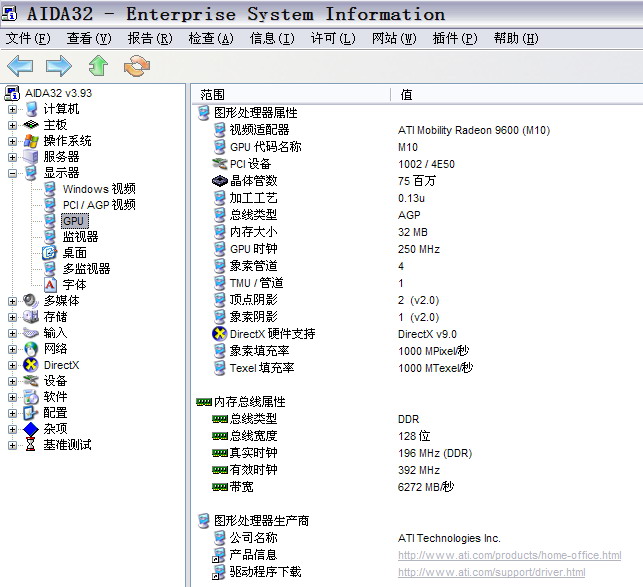Open the ATI home-office product link
Screen dimensions: 643x587
509,556
